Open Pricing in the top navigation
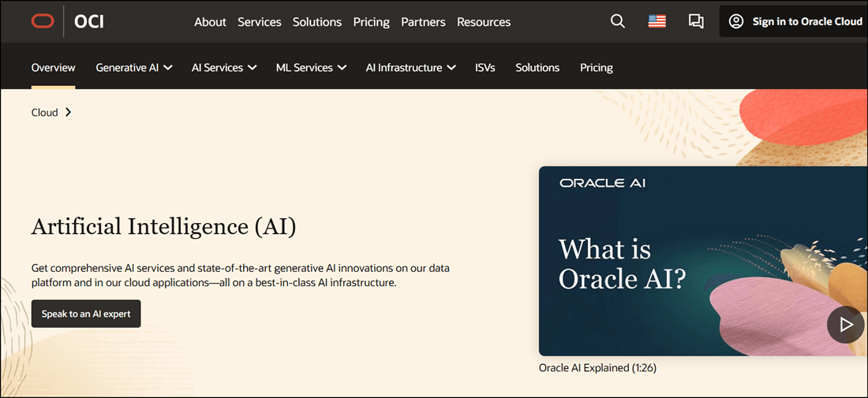The height and width of the screenshot is (398, 868). pos(372,22)
